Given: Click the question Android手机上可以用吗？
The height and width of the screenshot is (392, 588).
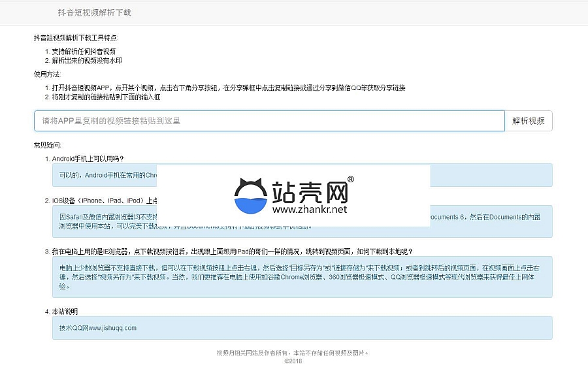Looking at the screenshot, I should [x=88, y=159].
